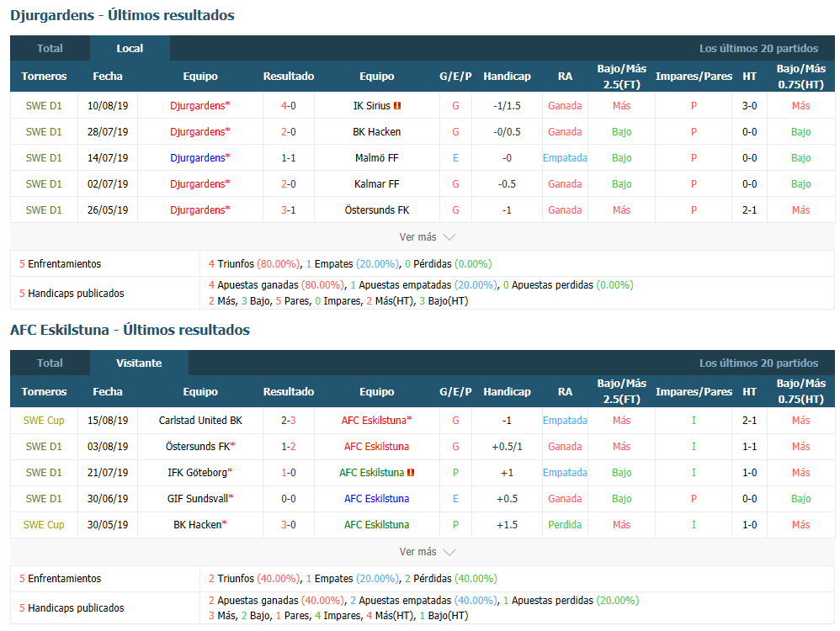The image size is (840, 631).
Task: Click Resultado header in Eskilstuna table
Action: (288, 391)
